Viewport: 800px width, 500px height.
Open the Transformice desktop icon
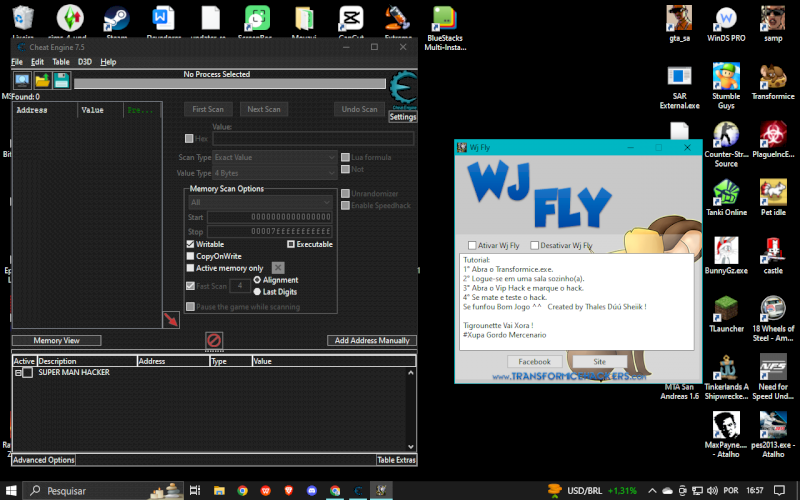coord(773,82)
